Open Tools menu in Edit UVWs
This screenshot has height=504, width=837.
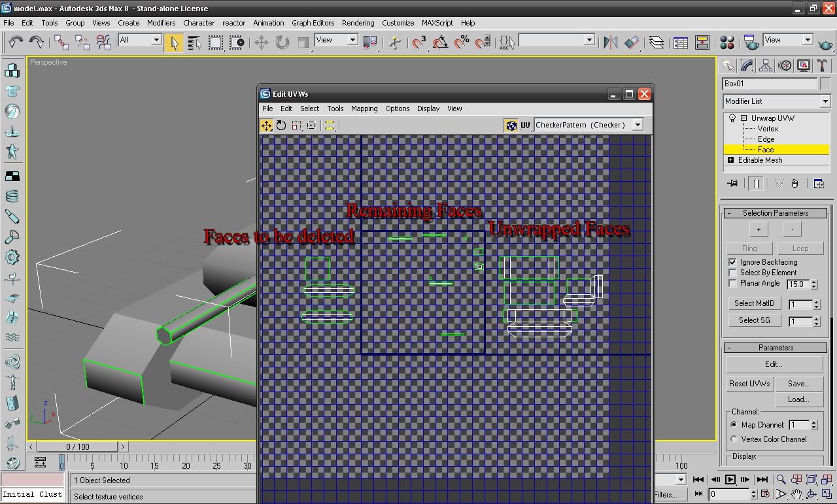335,109
